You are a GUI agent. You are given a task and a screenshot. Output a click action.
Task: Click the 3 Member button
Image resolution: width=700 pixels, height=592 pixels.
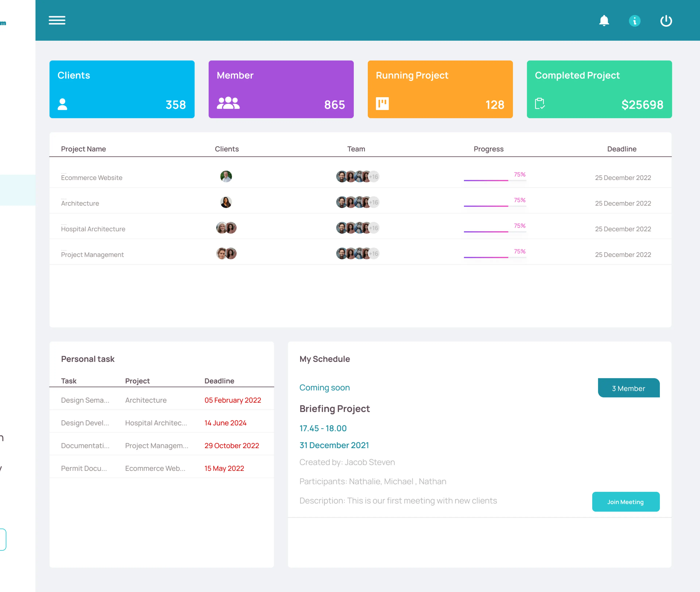tap(629, 388)
